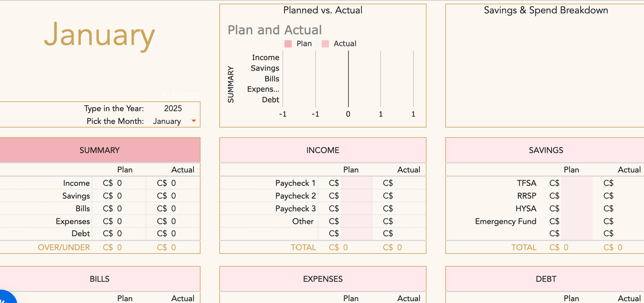Click the INCOME section header

tap(323, 150)
